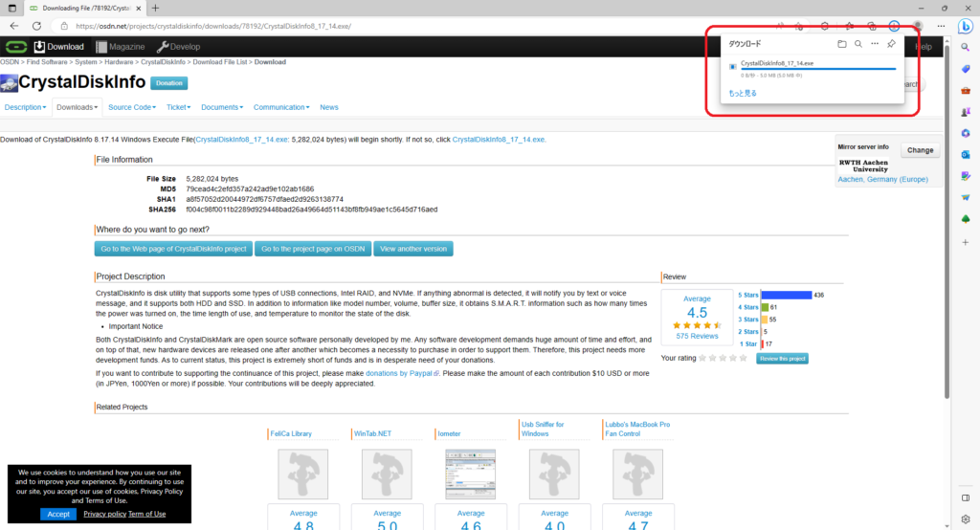Open the Bing chat sidebar icon
980x530 pixels.
[966, 26]
